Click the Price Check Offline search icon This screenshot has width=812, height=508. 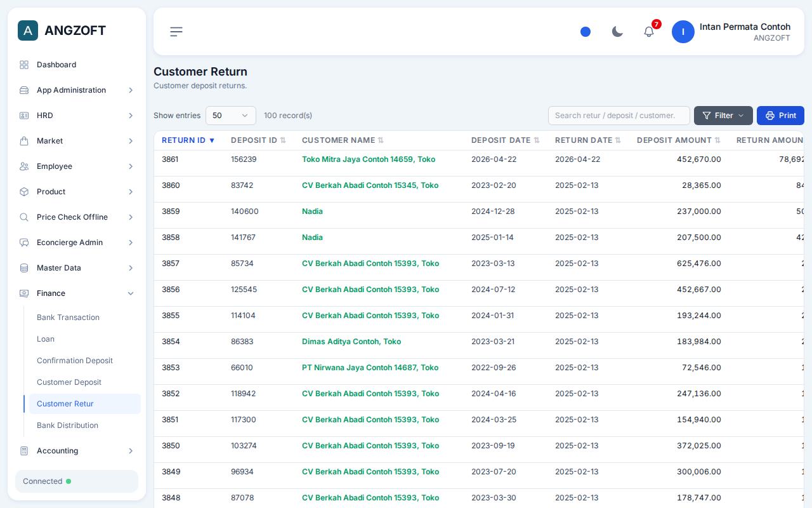(24, 217)
